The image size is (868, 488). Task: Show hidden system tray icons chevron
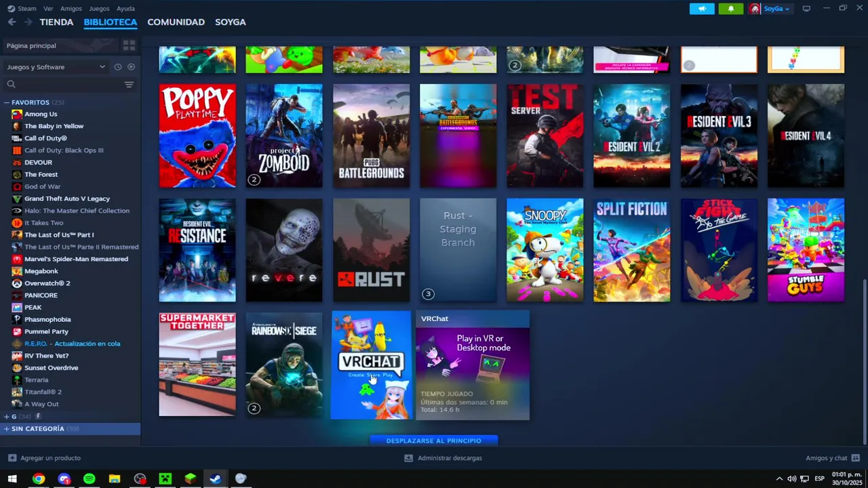779,479
